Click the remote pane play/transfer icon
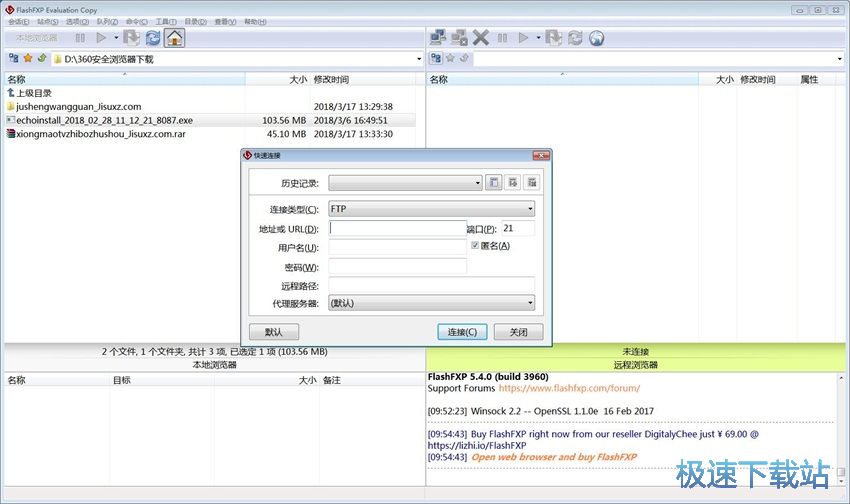The height and width of the screenshot is (504, 850). 523,38
